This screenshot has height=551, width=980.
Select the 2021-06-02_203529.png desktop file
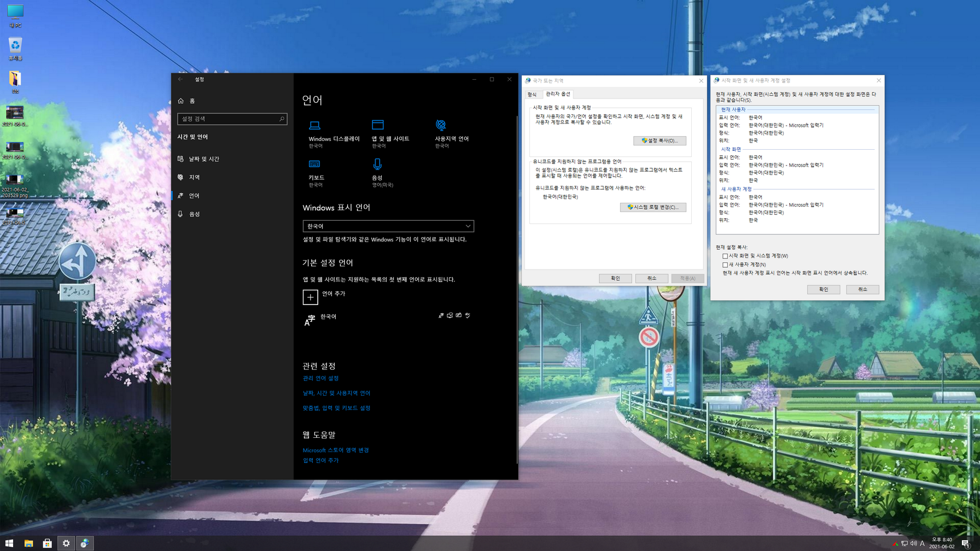[x=15, y=186]
